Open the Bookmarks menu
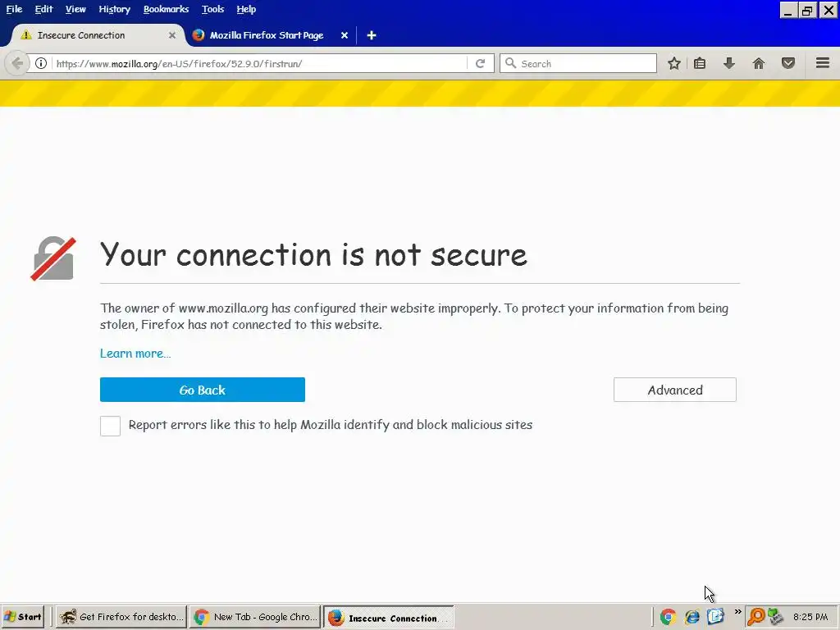 [x=166, y=9]
